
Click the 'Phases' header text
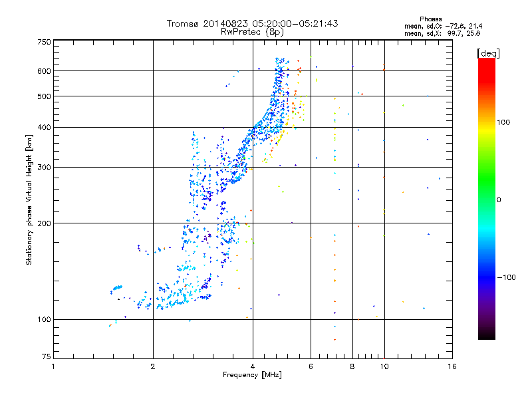430,19
